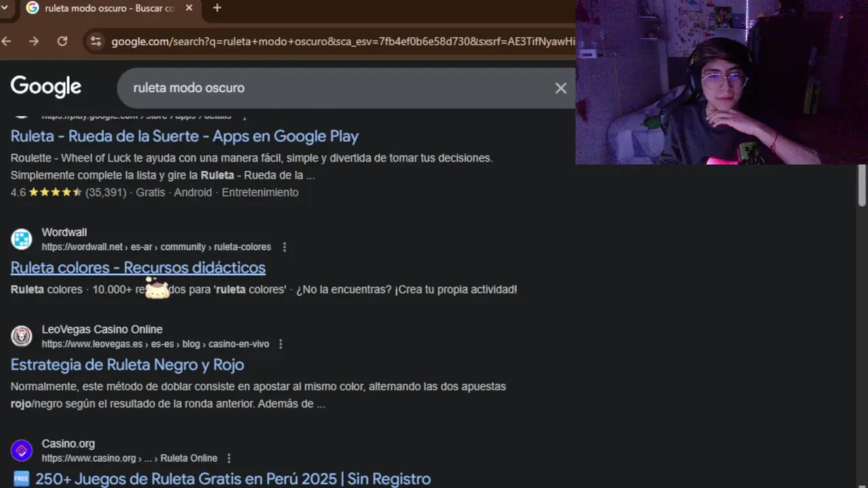Open more options for LeoVegas result
The image size is (868, 488).
click(281, 344)
